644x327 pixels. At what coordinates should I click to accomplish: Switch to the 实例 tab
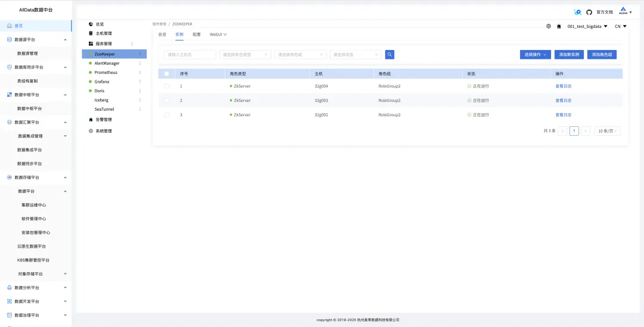(x=179, y=35)
